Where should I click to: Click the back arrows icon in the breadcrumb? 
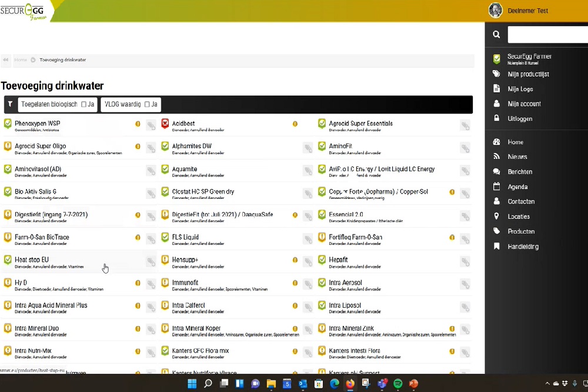point(6,59)
